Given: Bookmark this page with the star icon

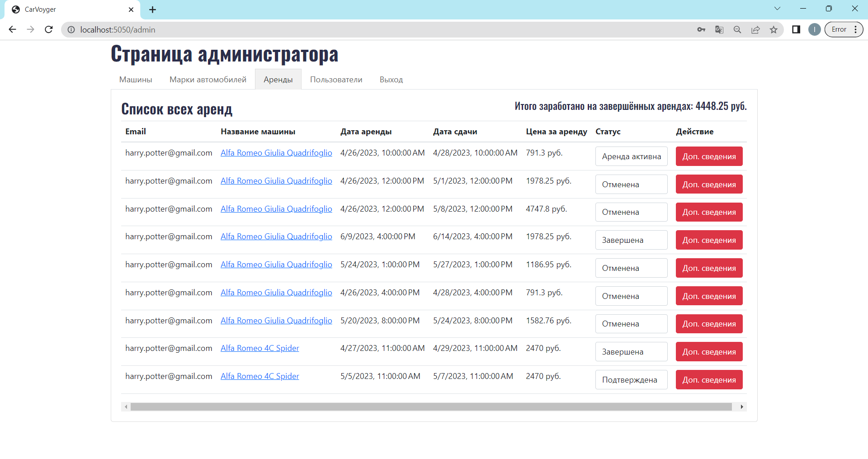Looking at the screenshot, I should tap(774, 29).
